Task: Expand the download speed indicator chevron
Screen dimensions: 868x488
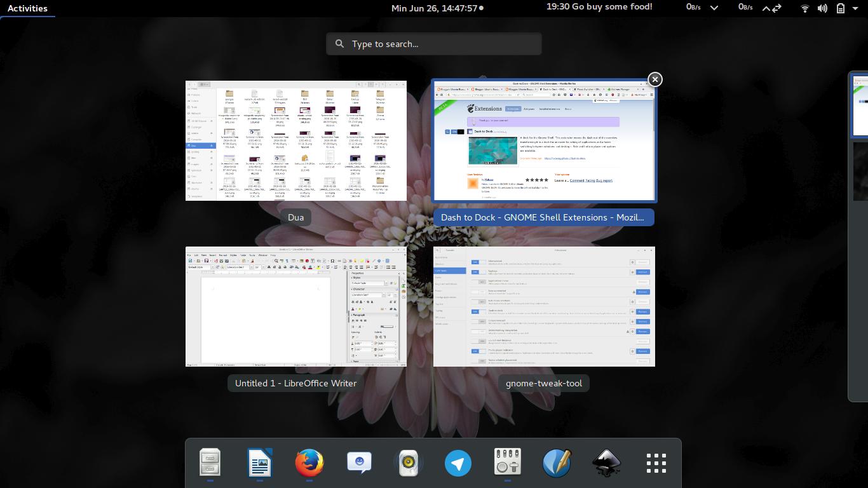Action: click(x=714, y=8)
